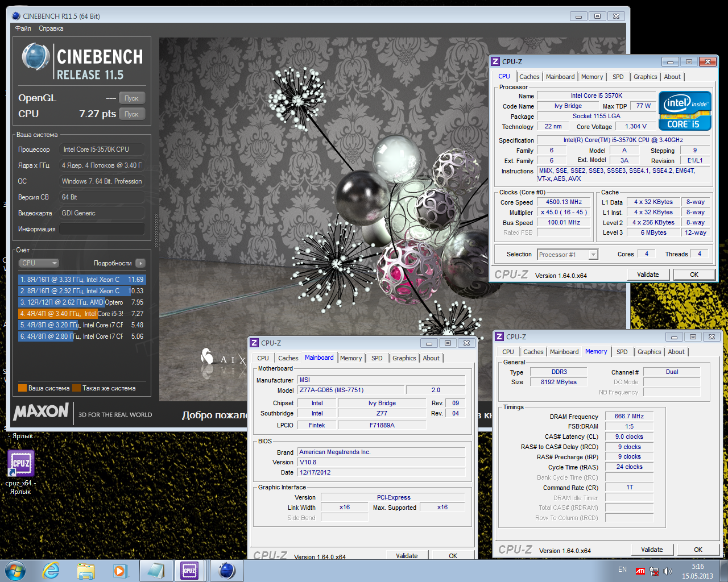This screenshot has width=728, height=582.
Task: Select Mainboard tab in Memory window
Action: [564, 352]
